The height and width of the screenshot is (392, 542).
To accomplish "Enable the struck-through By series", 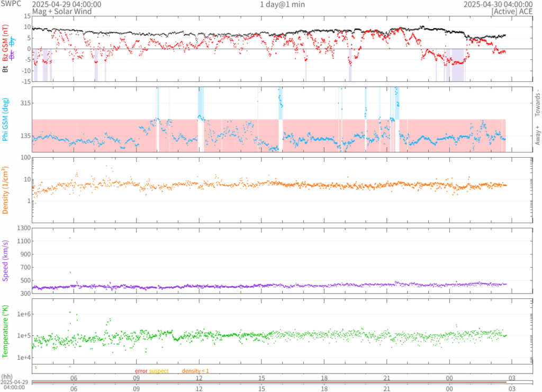I will [x=13, y=41].
